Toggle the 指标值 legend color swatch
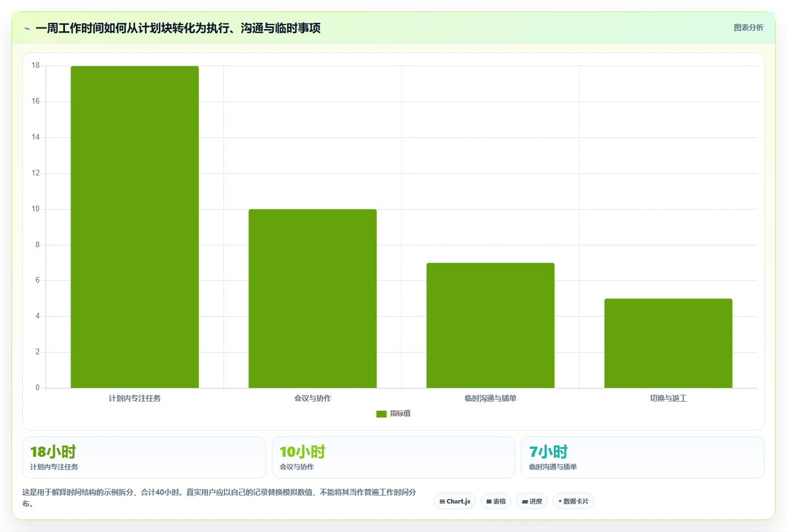787x532 pixels. 381,414
